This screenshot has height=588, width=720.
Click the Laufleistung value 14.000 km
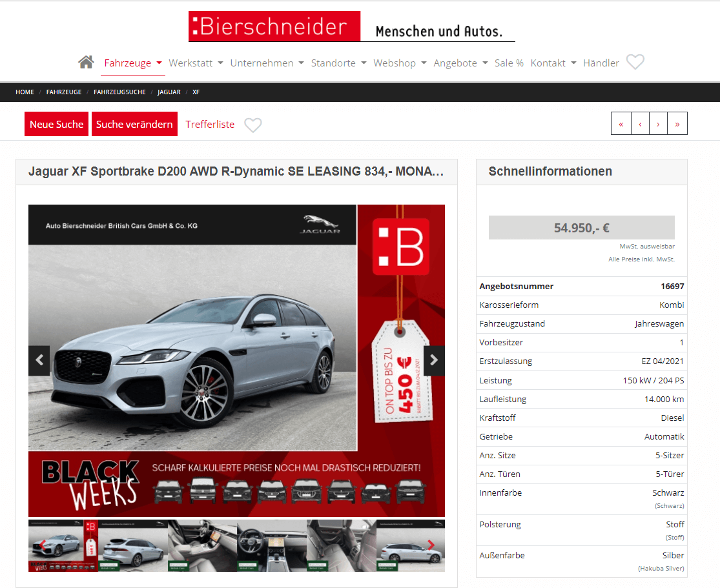pyautogui.click(x=664, y=400)
